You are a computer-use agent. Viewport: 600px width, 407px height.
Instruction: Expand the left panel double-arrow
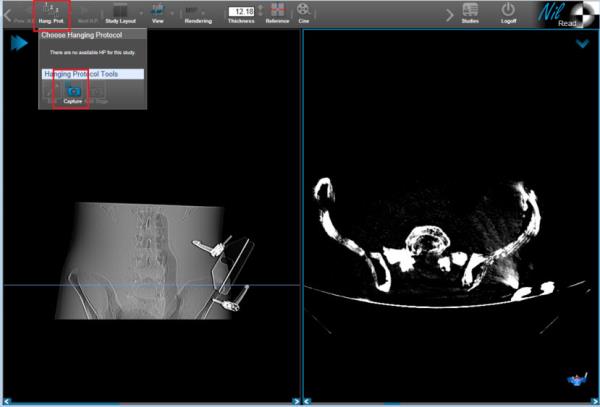19,44
